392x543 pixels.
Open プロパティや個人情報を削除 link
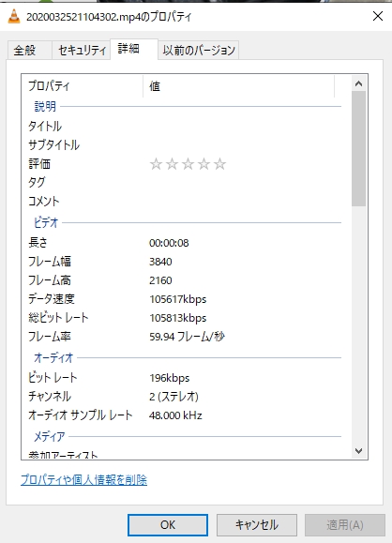(83, 479)
